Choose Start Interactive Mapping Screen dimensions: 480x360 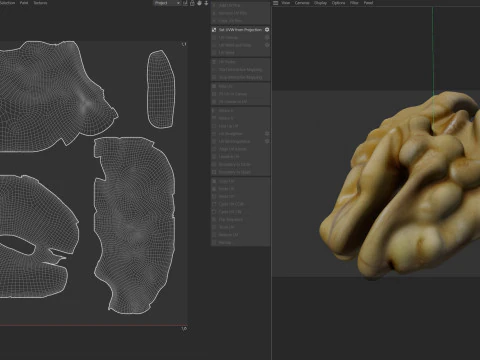pyautogui.click(x=240, y=70)
